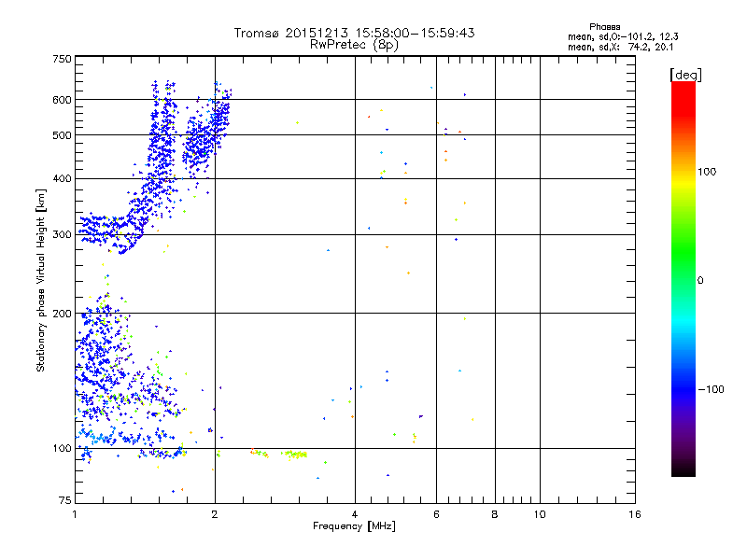Click the 'Phases' header label
This screenshot has width=747, height=560.
coord(604,27)
